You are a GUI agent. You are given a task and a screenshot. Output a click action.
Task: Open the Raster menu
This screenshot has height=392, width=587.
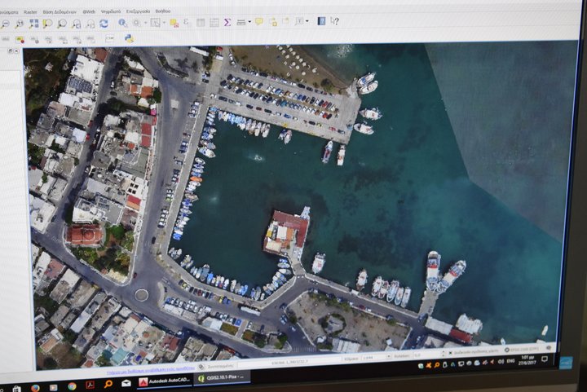(x=30, y=12)
